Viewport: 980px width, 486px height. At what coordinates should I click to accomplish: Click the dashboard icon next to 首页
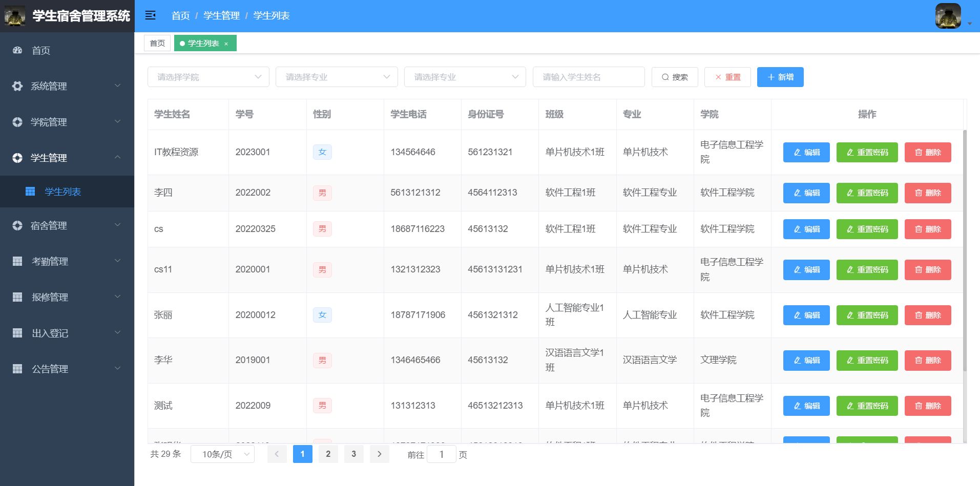(17, 50)
